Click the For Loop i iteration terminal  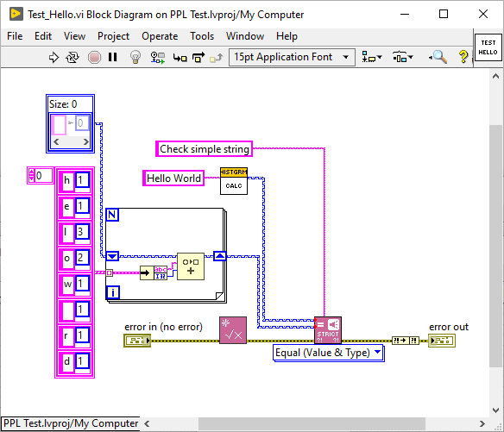tap(112, 292)
